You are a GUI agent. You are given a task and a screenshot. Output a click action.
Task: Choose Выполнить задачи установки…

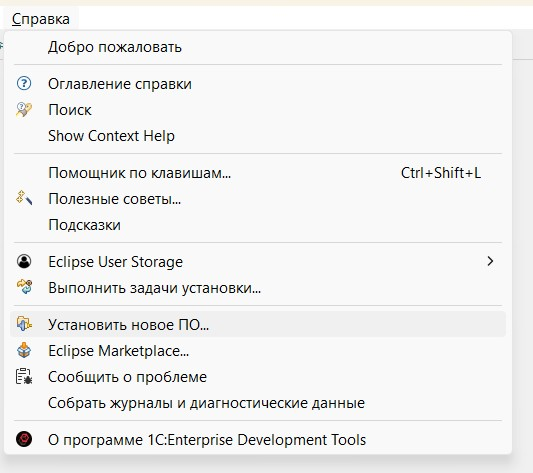tap(258, 288)
